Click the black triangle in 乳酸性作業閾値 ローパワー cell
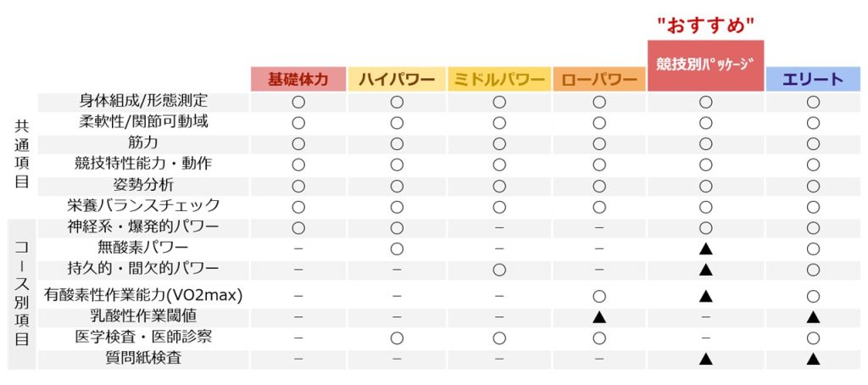 point(599,317)
